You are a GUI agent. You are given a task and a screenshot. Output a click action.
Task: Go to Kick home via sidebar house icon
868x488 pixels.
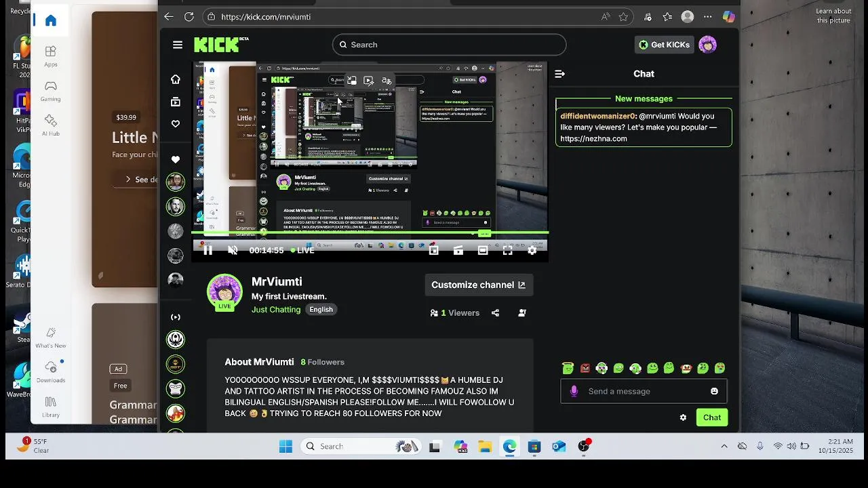pyautogui.click(x=176, y=79)
